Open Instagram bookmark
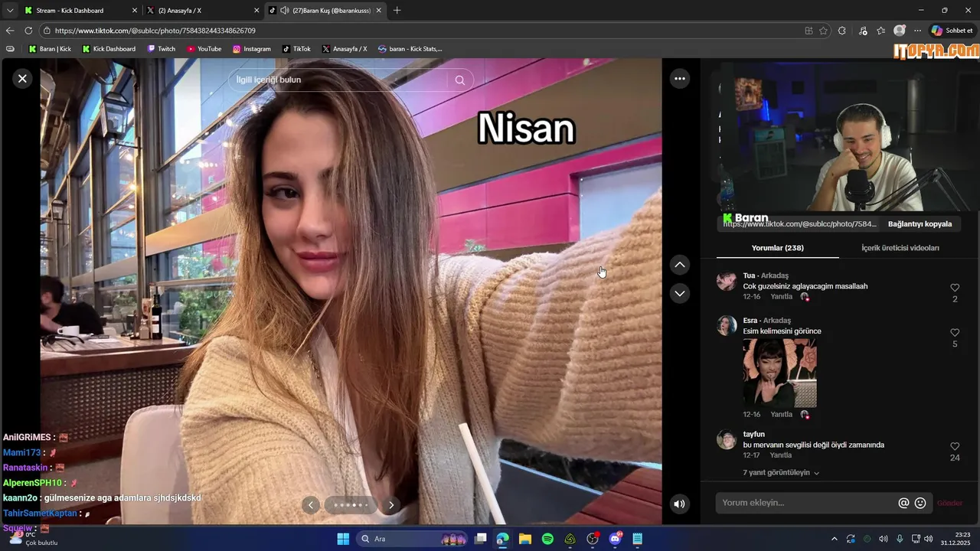 pyautogui.click(x=252, y=49)
